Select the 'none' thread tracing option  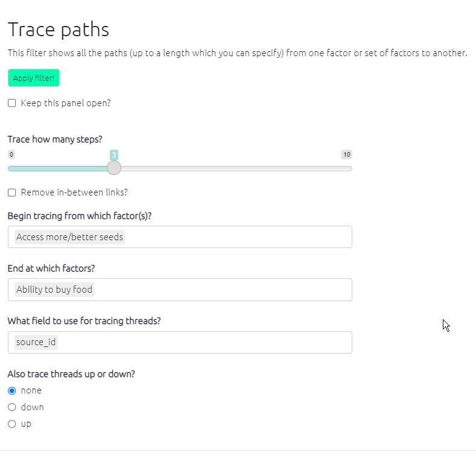[x=12, y=390]
